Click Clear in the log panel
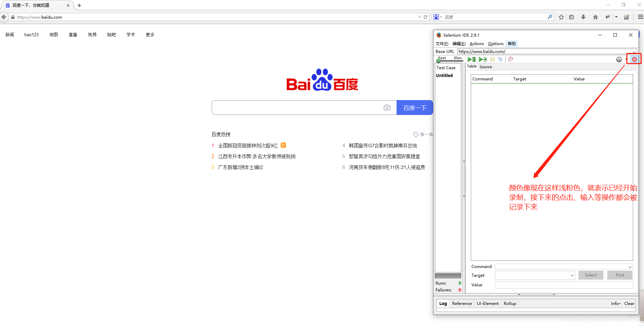Image resolution: width=644 pixels, height=326 pixels. point(629,304)
